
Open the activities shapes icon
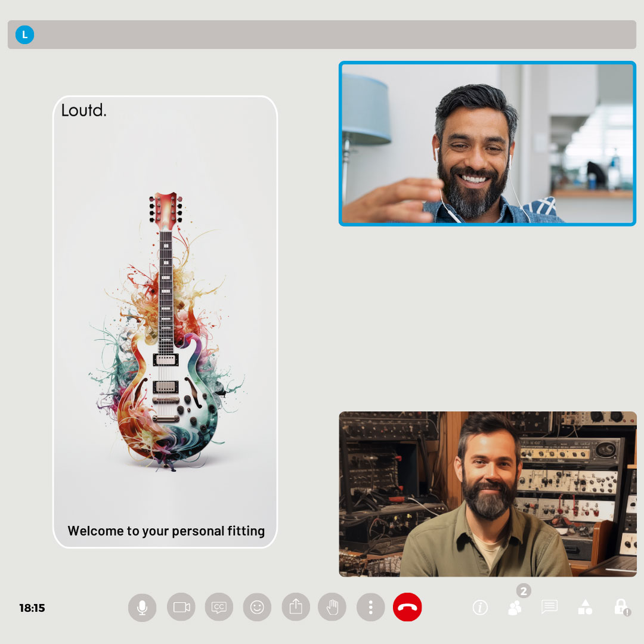click(x=586, y=607)
